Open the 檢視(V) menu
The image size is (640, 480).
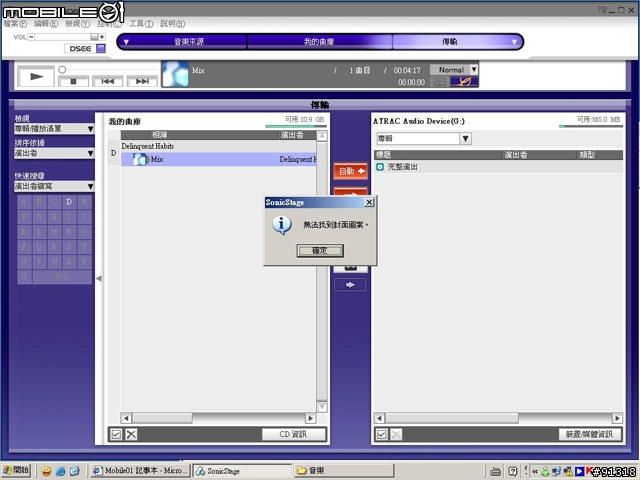(78, 24)
